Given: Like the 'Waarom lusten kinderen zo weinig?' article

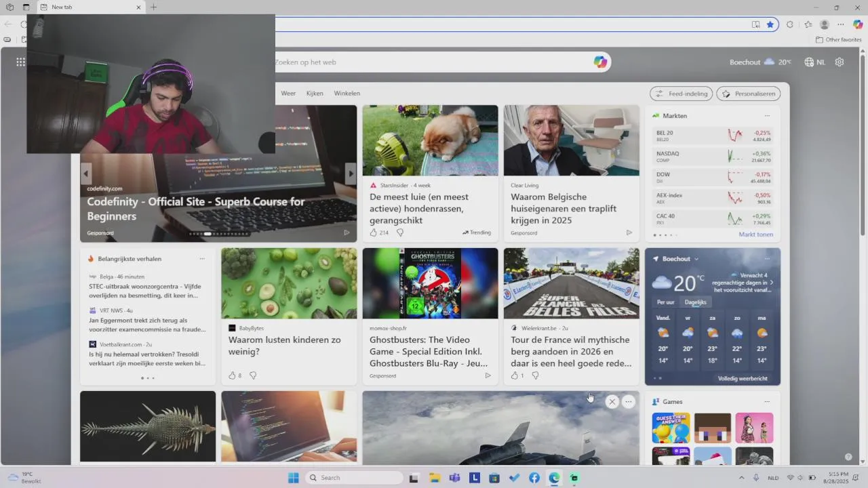Looking at the screenshot, I should (232, 375).
